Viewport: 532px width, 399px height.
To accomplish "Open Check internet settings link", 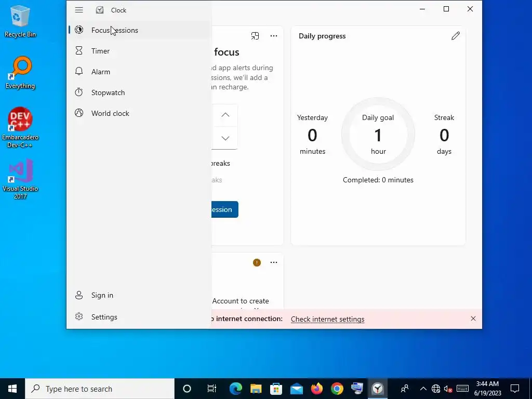I will (x=327, y=320).
